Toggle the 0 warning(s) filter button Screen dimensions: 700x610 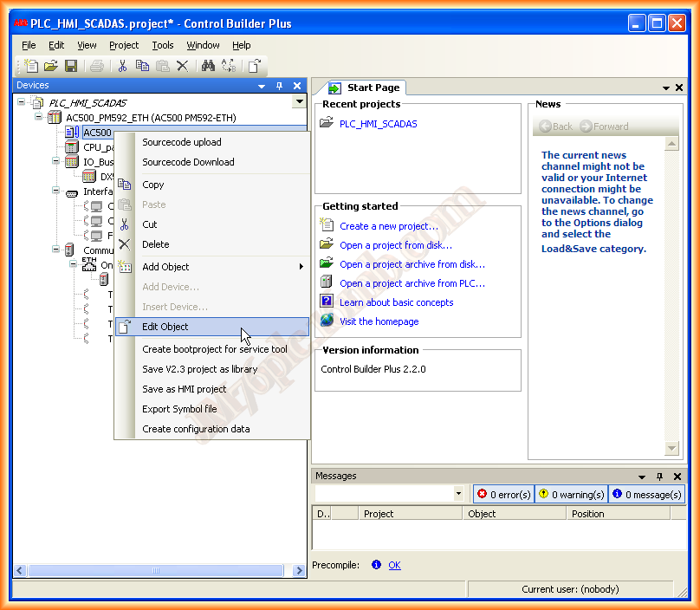pyautogui.click(x=571, y=494)
